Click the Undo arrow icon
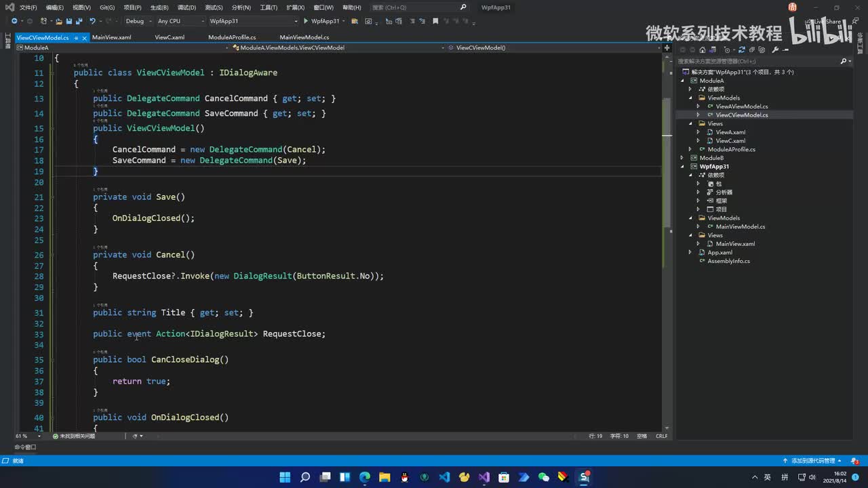Viewport: 868px width, 488px height. (93, 21)
